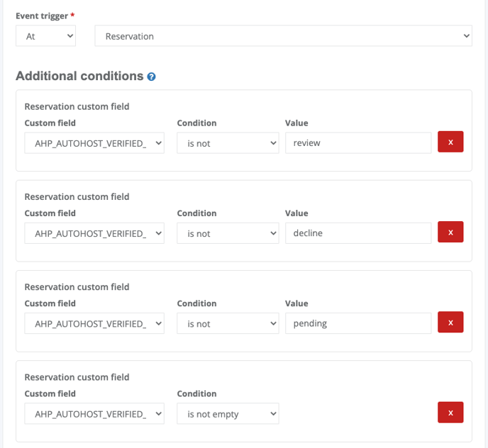
Task: Remove the condition with value pending
Action: point(450,323)
